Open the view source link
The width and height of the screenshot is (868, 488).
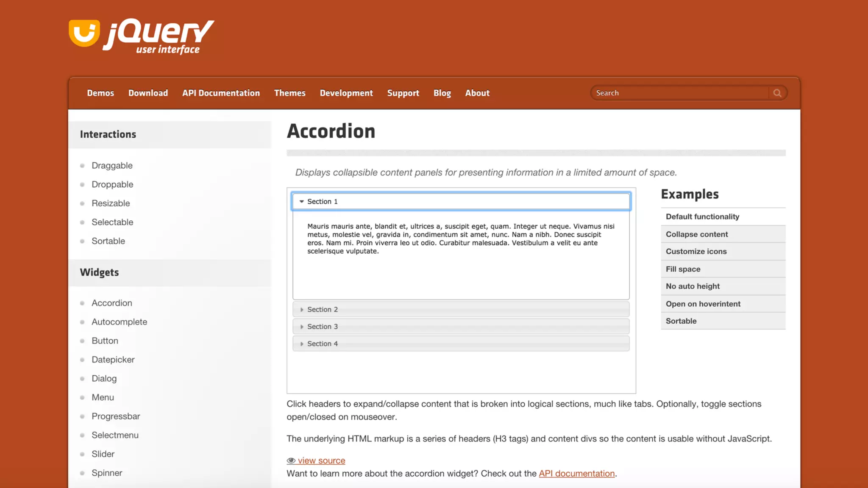coord(321,460)
